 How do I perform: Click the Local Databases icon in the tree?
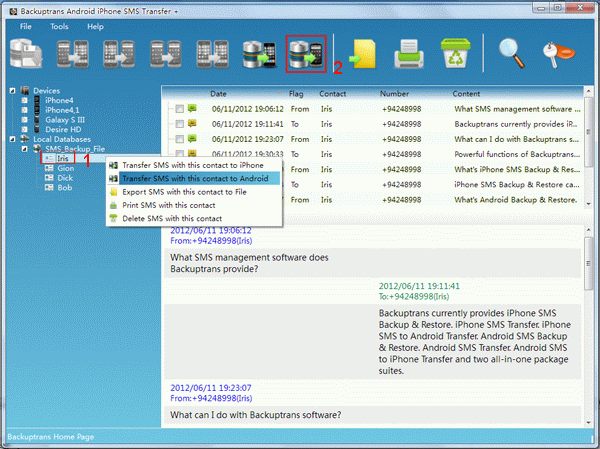click(25, 139)
